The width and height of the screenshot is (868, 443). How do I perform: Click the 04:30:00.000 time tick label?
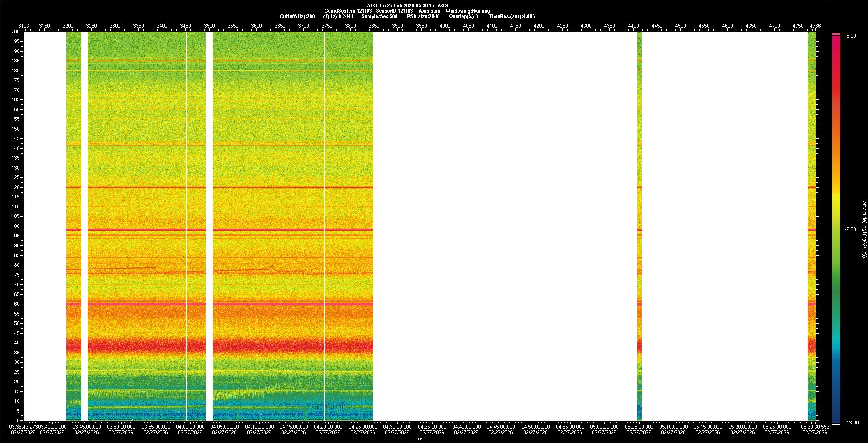click(x=397, y=427)
